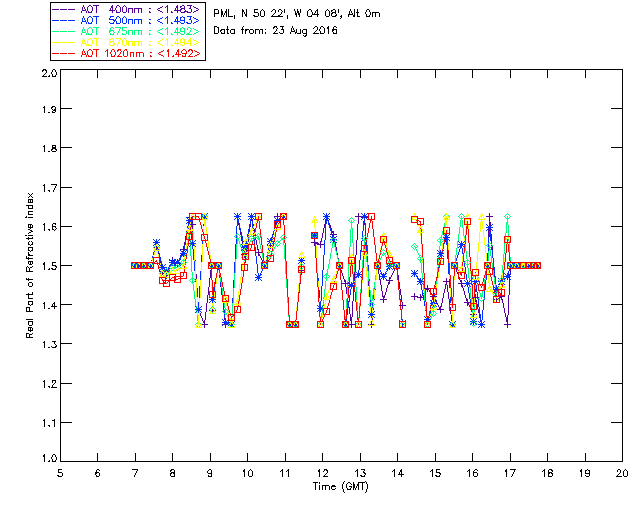
Task: Click the x-axis hour label '17'
Action: (510, 473)
